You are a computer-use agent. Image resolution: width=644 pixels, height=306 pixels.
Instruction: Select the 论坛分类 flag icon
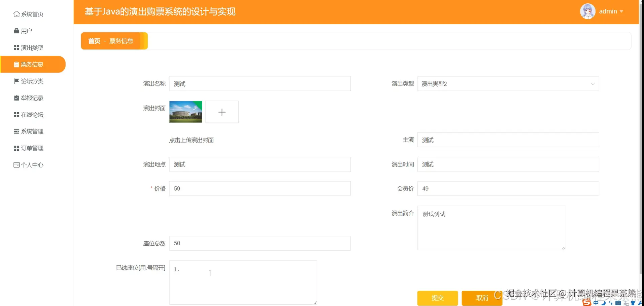(16, 81)
